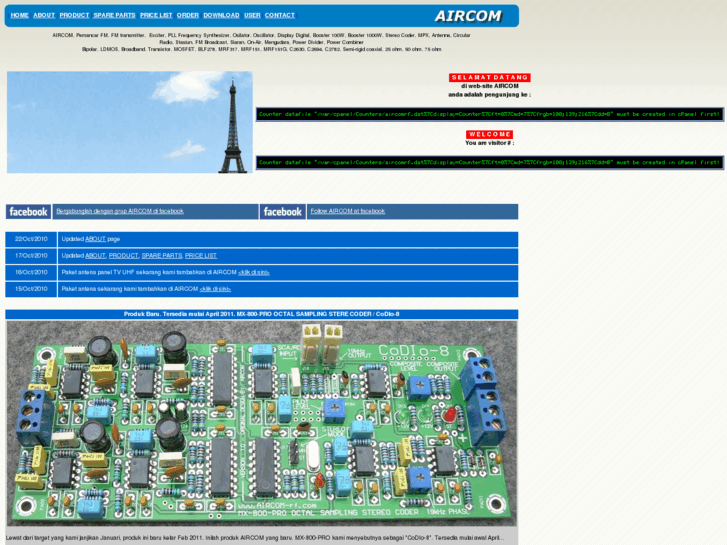
Task: Open PRICE LIST from the navigation bar
Action: (x=156, y=15)
